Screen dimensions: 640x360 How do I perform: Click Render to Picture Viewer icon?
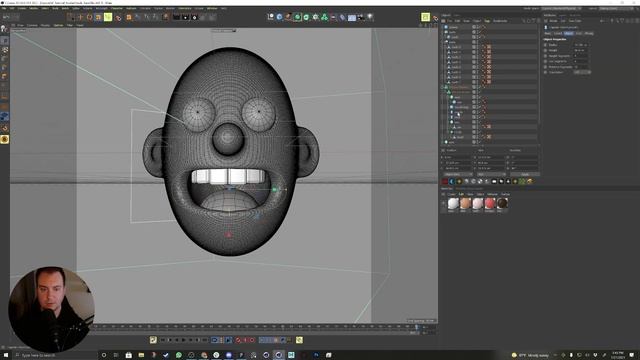185,17
